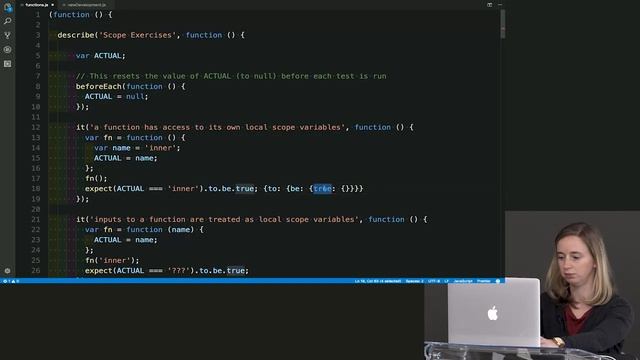Open the Source Control view
Image resolution: width=640 pixels, height=360 pixels.
pyautogui.click(x=7, y=36)
